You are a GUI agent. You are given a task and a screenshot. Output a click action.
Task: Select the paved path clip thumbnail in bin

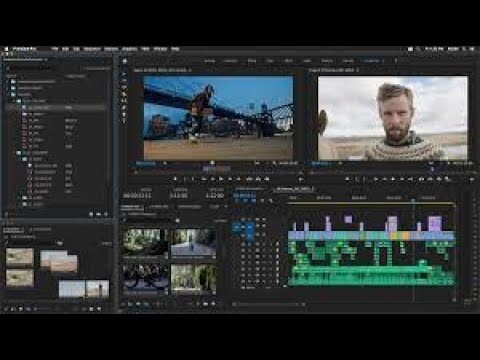pyautogui.click(x=194, y=243)
